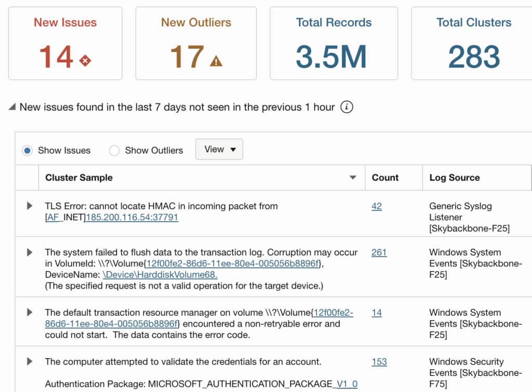
Task: Open the count link showing 153
Action: coord(379,362)
